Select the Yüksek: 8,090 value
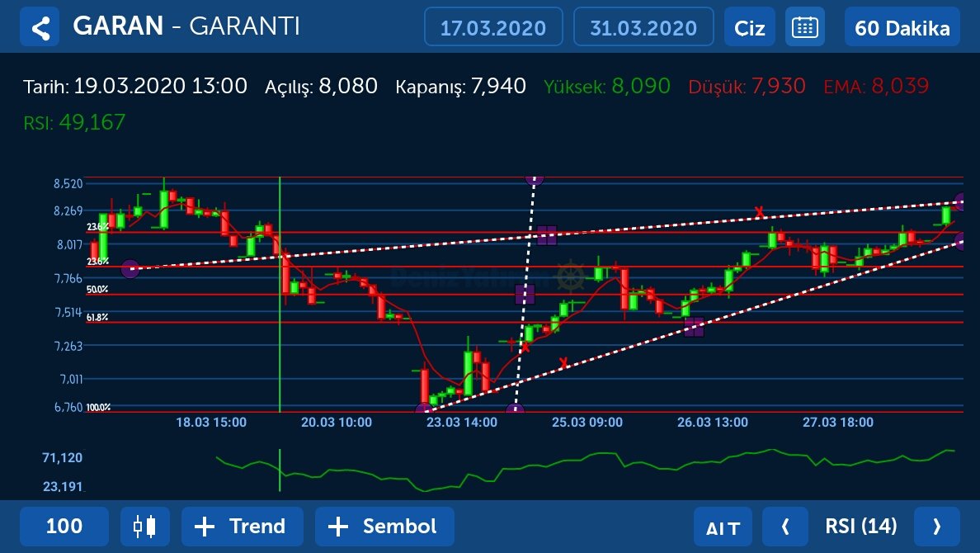The height and width of the screenshot is (553, 980). coord(607,86)
